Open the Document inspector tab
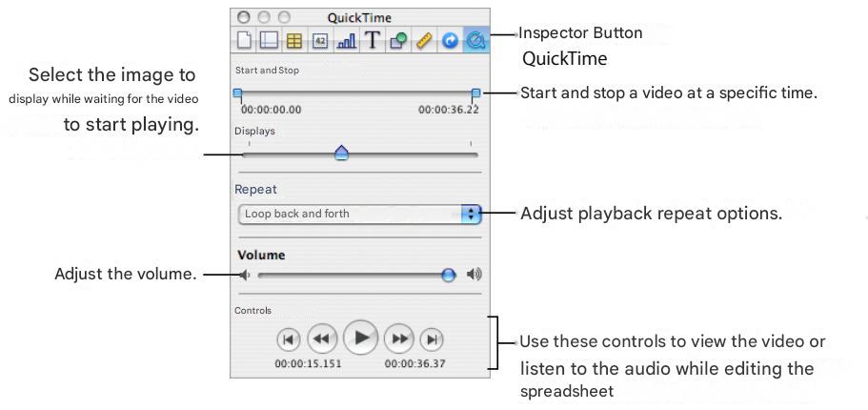The width and height of the screenshot is (868, 410). 244,40
